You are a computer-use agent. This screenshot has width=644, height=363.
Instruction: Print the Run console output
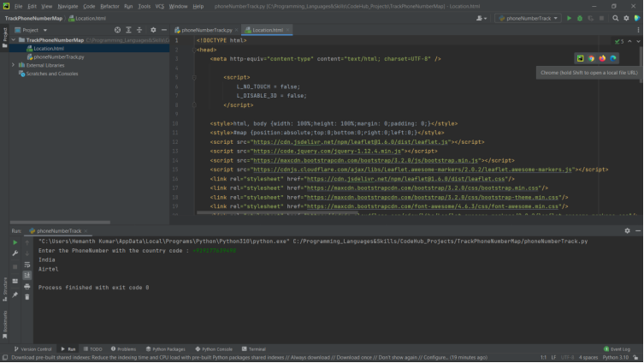(27, 287)
